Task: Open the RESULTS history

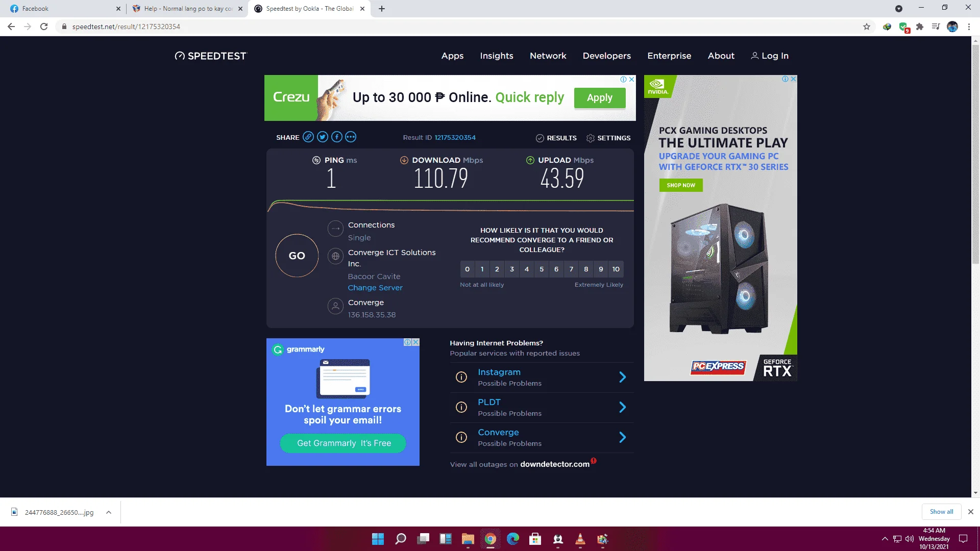Action: coord(556,138)
